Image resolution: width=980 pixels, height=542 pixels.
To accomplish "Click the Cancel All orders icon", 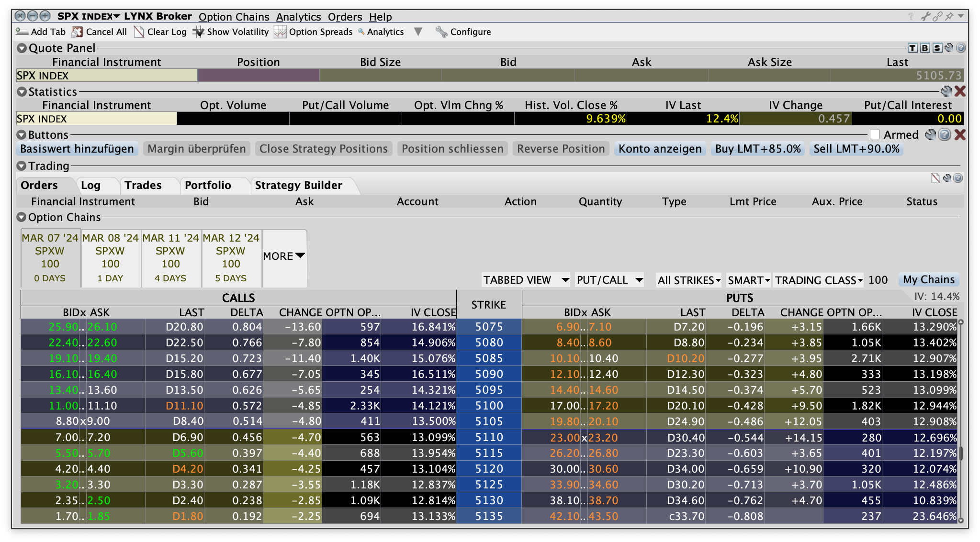I will tap(77, 32).
